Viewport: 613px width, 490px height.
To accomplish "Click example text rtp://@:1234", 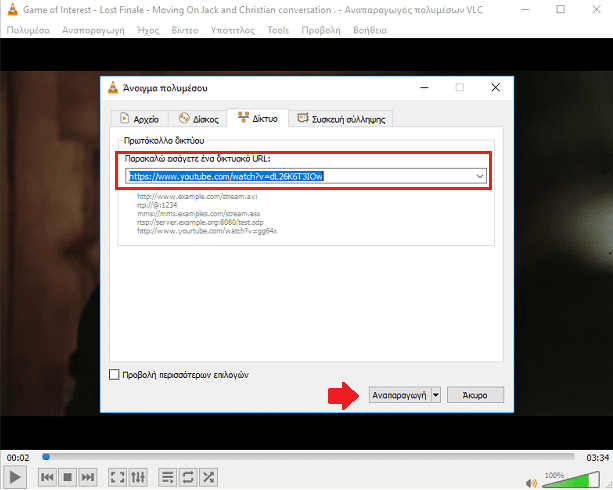I will click(x=157, y=205).
